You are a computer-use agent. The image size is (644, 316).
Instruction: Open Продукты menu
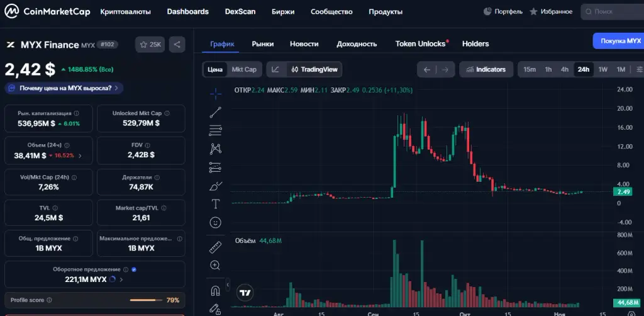[x=386, y=12]
